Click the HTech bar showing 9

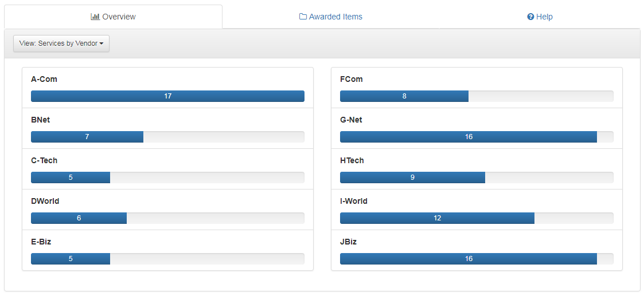[x=412, y=177]
